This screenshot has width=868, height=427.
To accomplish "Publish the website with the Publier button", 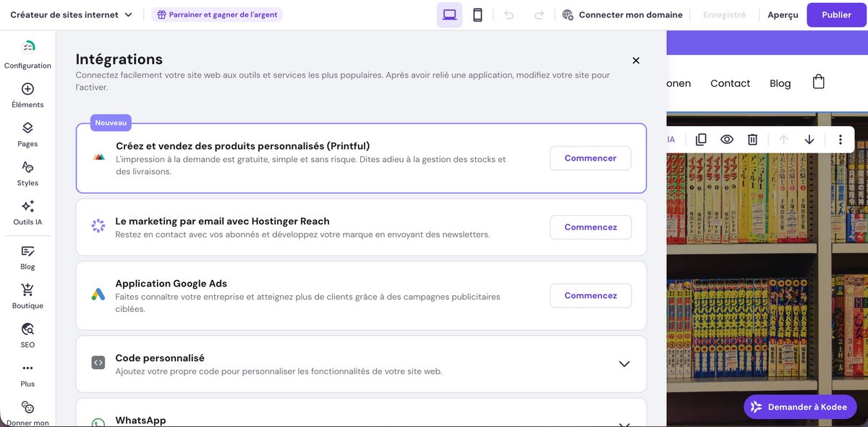I will click(836, 14).
